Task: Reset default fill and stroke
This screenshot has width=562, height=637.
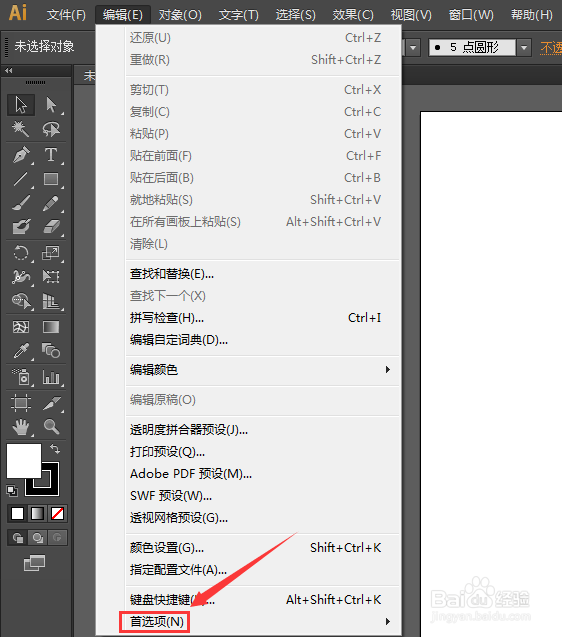Action: (x=12, y=491)
